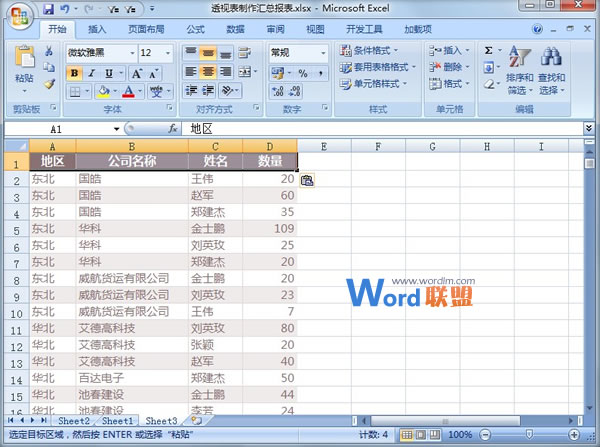Apply top vertical alignment
This screenshot has height=447, width=600.
point(191,52)
